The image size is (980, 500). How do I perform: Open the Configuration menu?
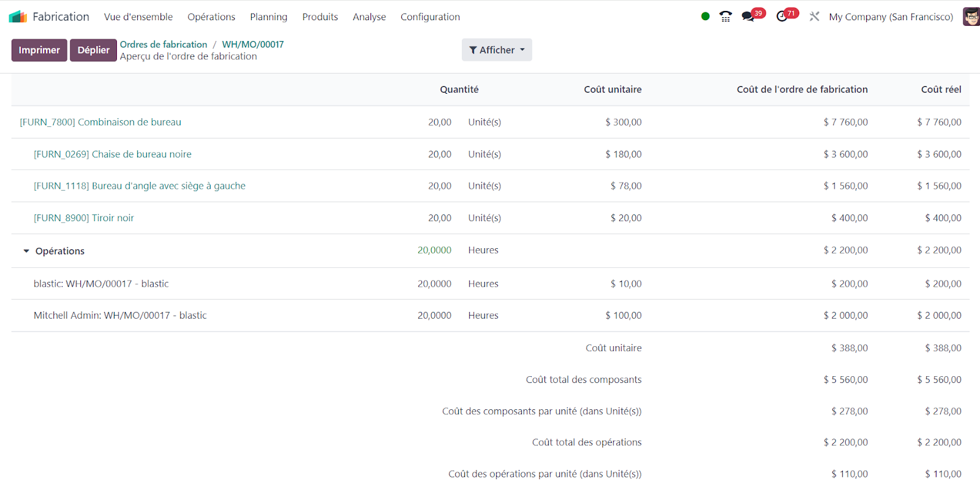pyautogui.click(x=430, y=17)
